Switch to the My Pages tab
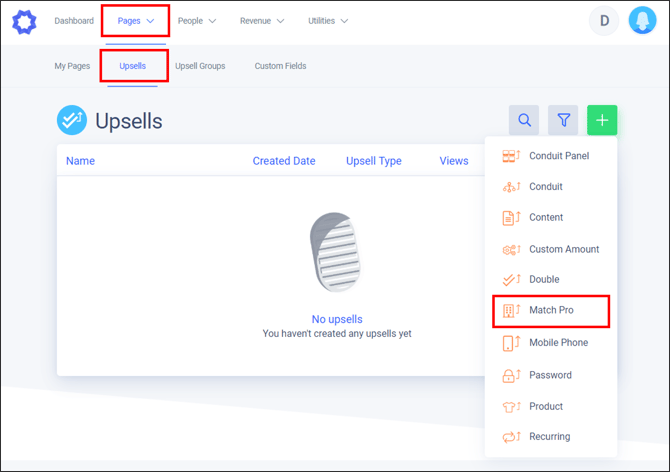 pos(72,66)
